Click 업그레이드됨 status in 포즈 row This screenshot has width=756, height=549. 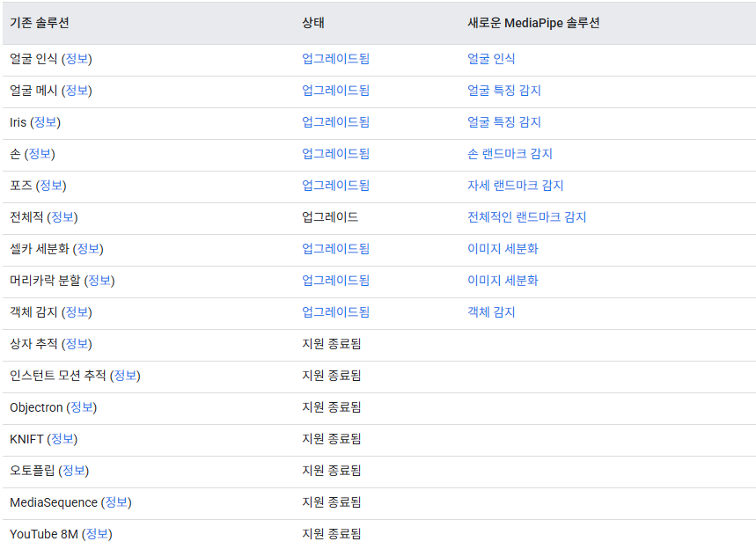click(335, 186)
